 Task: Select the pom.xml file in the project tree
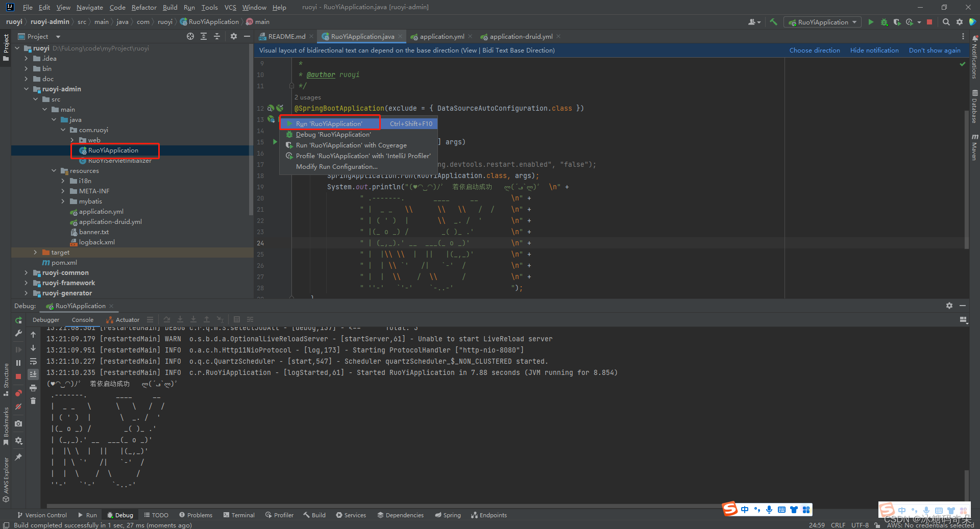point(64,263)
